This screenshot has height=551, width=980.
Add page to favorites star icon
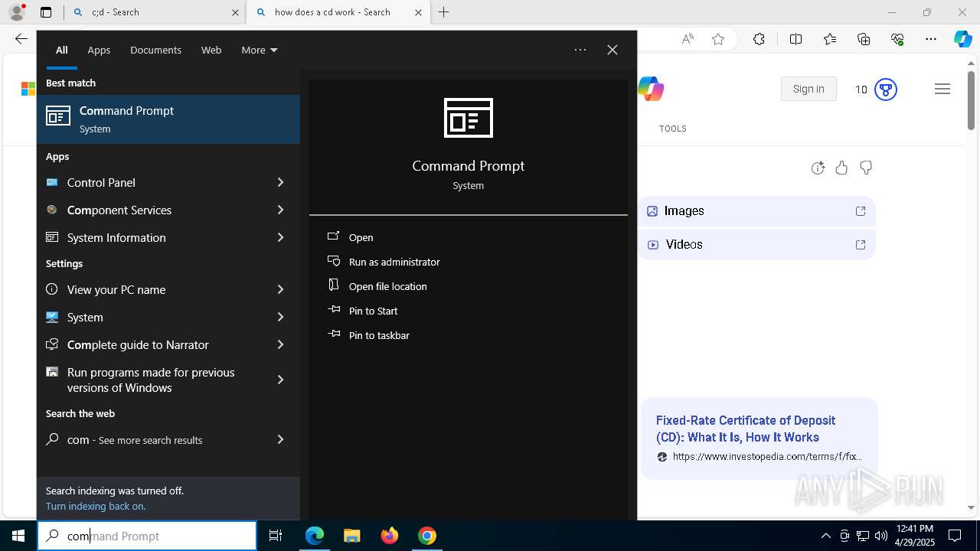coord(718,39)
